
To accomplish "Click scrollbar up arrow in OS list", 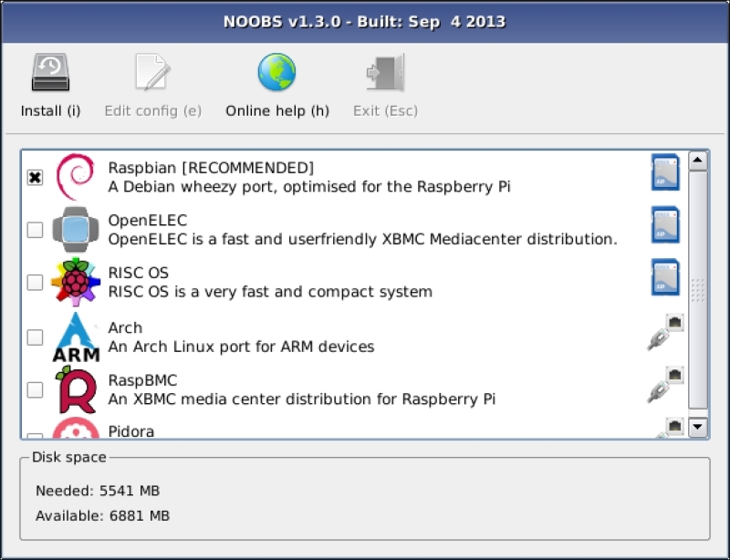I will pyautogui.click(x=698, y=161).
